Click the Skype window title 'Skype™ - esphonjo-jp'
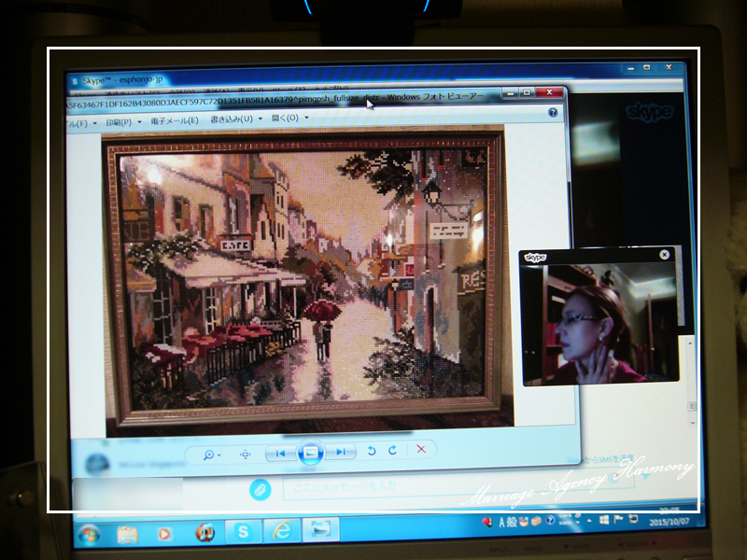747x560 pixels. tap(122, 80)
